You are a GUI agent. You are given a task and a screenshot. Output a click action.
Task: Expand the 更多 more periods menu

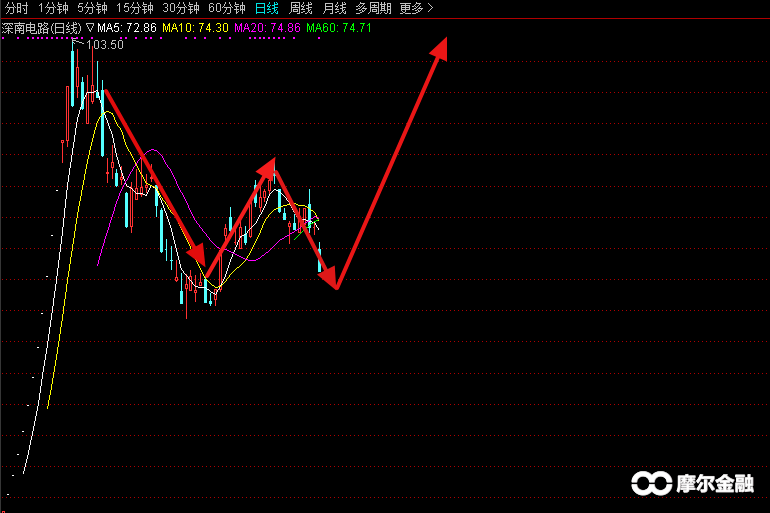pyautogui.click(x=416, y=8)
